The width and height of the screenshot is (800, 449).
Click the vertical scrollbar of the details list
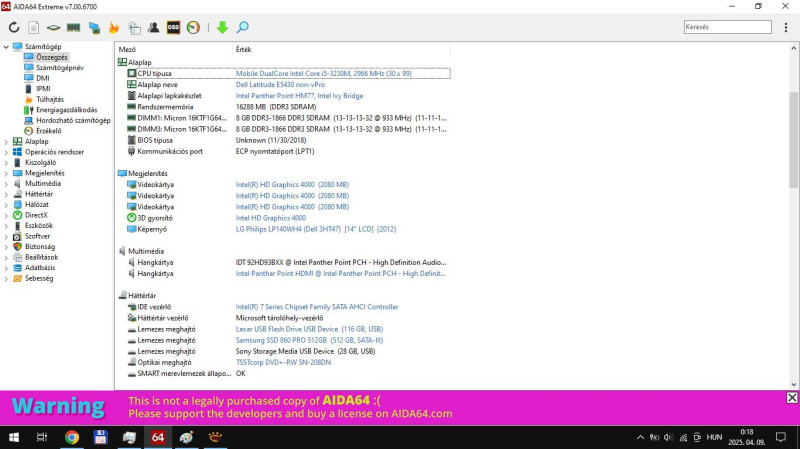click(793, 140)
